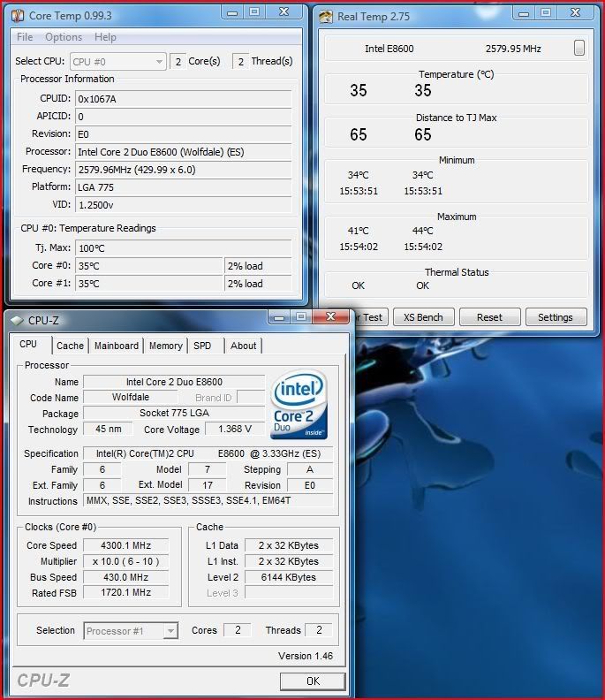Click the Maximum temperature 44°C reading

pyautogui.click(x=422, y=231)
